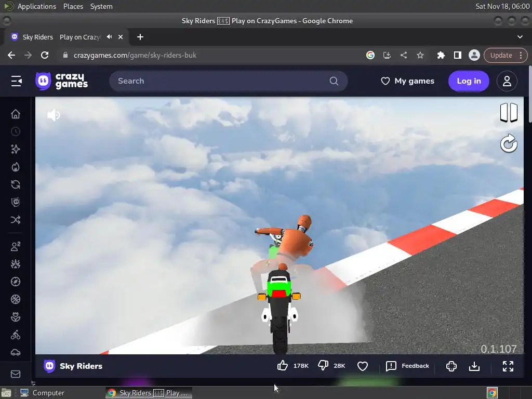Viewport: 532px width, 399px height.
Task: Share this page icon
Action: tap(403, 55)
